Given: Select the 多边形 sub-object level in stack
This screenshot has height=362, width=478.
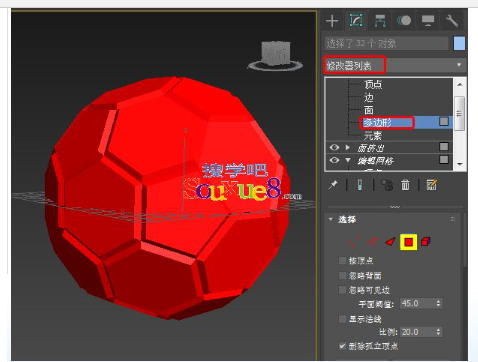Looking at the screenshot, I should point(377,123).
